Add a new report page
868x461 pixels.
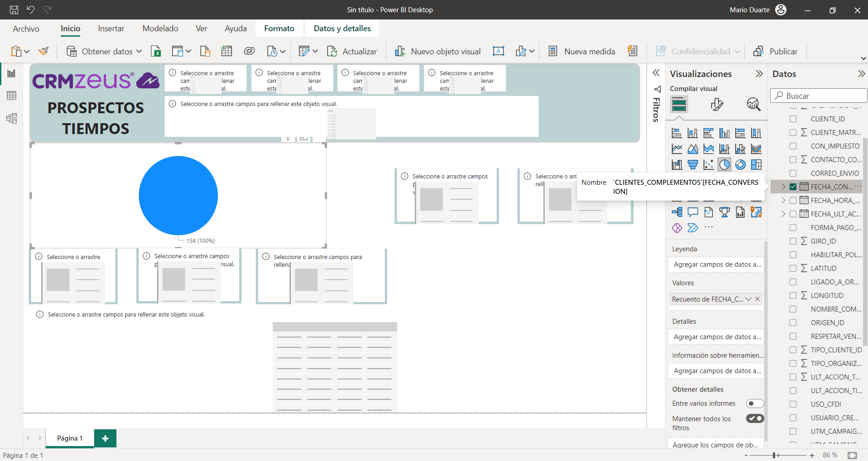coord(105,438)
